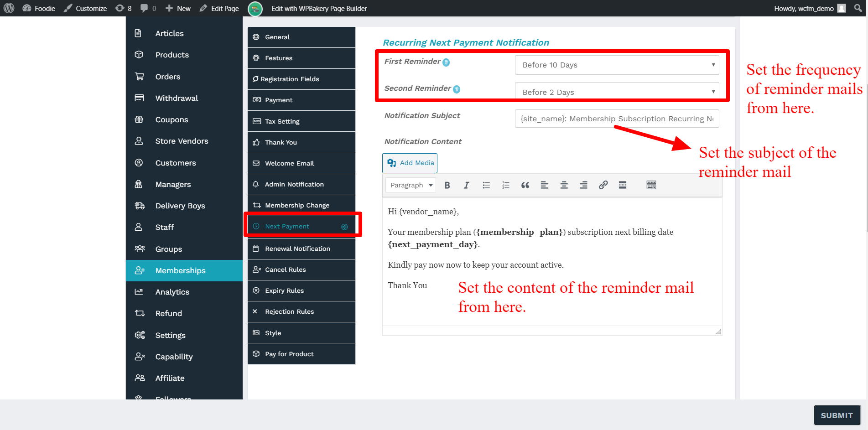
Task: Click the insert link icon
Action: click(x=603, y=185)
